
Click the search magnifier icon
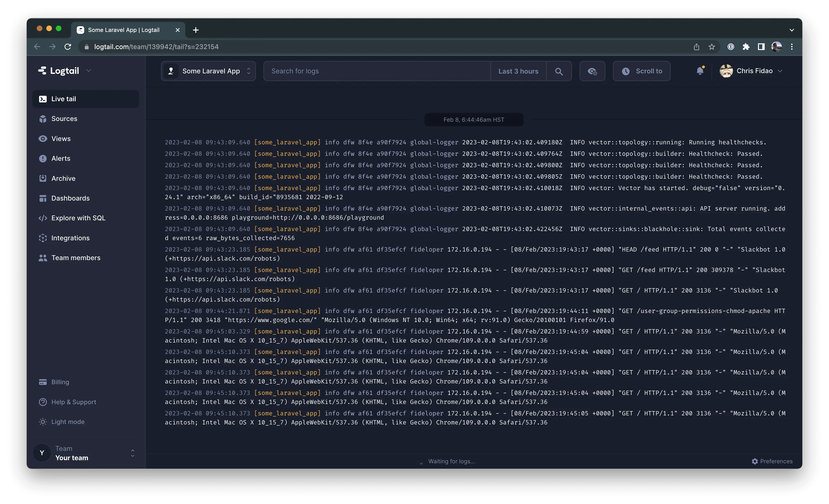[559, 71]
